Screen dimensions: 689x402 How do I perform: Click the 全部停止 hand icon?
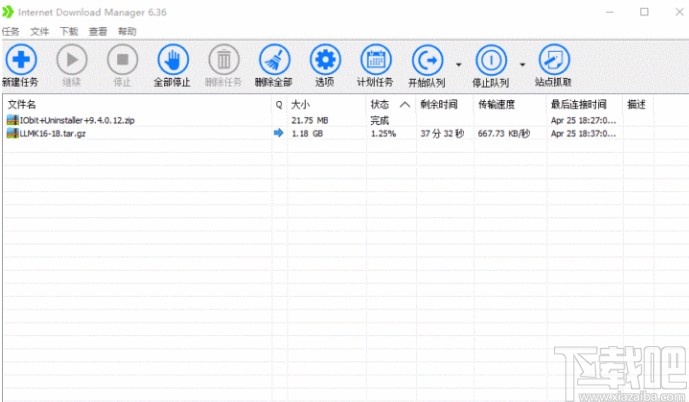tap(173, 59)
